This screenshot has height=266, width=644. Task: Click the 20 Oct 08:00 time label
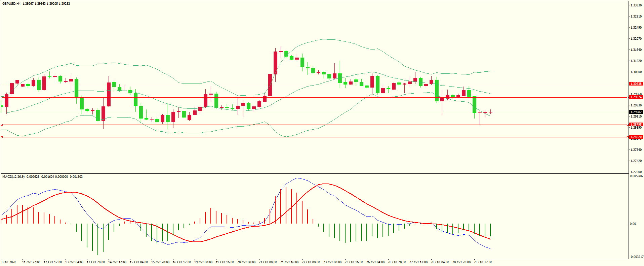click(x=246, y=262)
